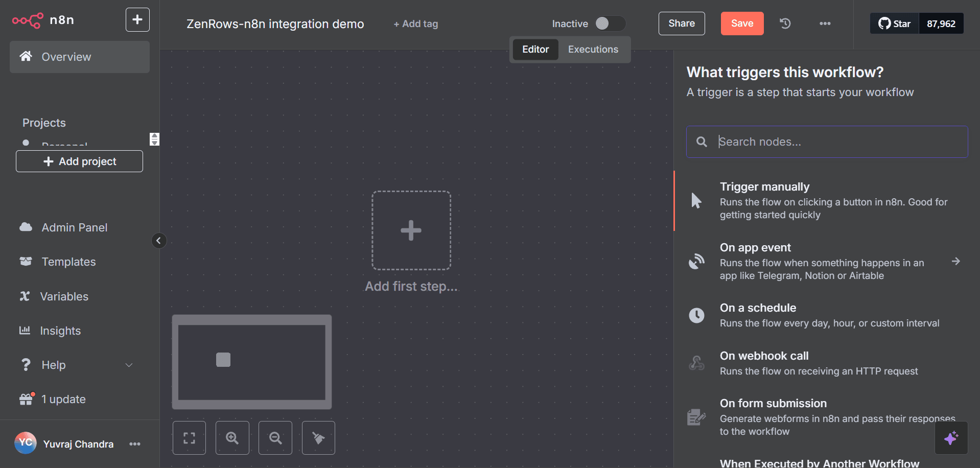Click the webhook icon
This screenshot has height=468, width=980.
pos(696,363)
